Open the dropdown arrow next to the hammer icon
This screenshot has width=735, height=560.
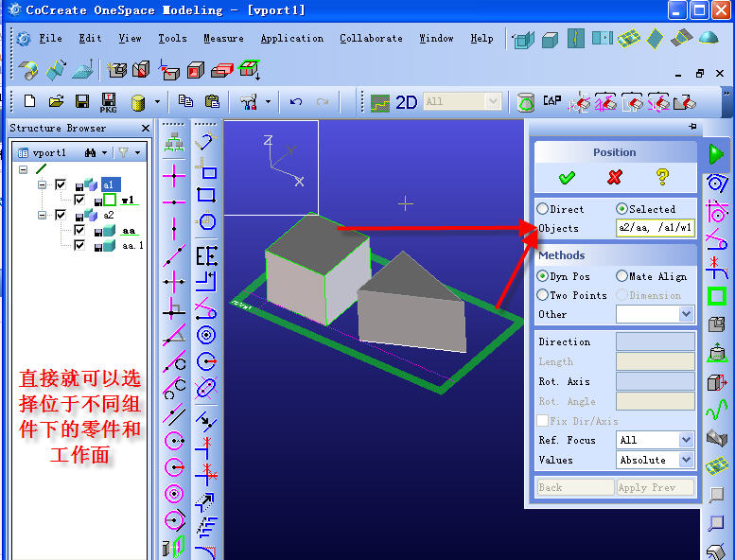268,101
